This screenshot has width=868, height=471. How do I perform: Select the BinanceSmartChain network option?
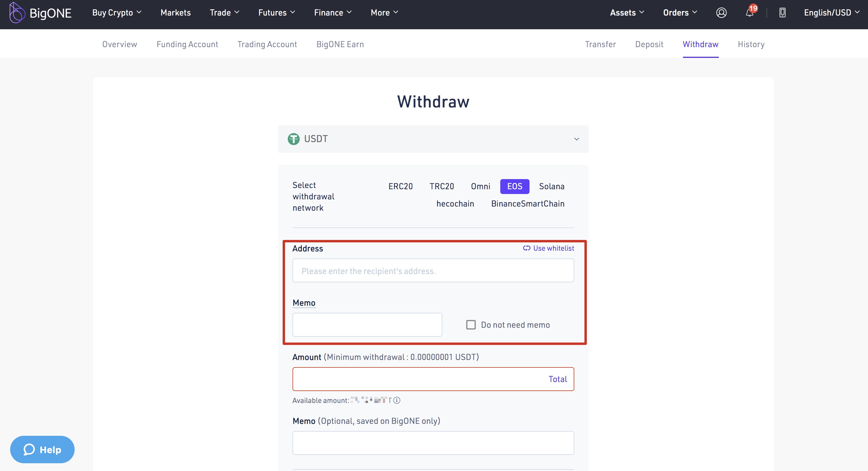pyautogui.click(x=528, y=204)
